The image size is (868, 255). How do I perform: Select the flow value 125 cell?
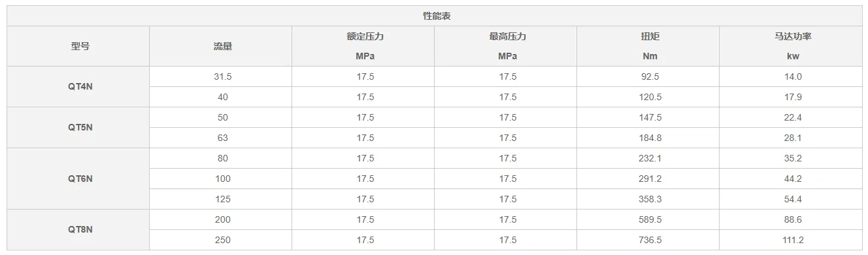[x=222, y=199]
